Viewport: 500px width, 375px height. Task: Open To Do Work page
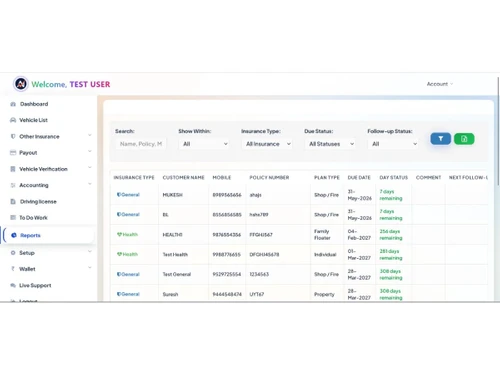[x=33, y=218]
